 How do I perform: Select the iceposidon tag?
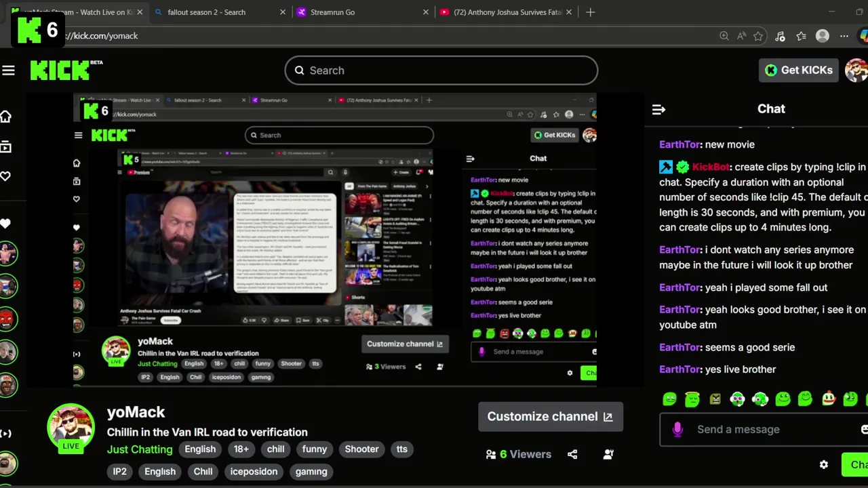pyautogui.click(x=254, y=472)
